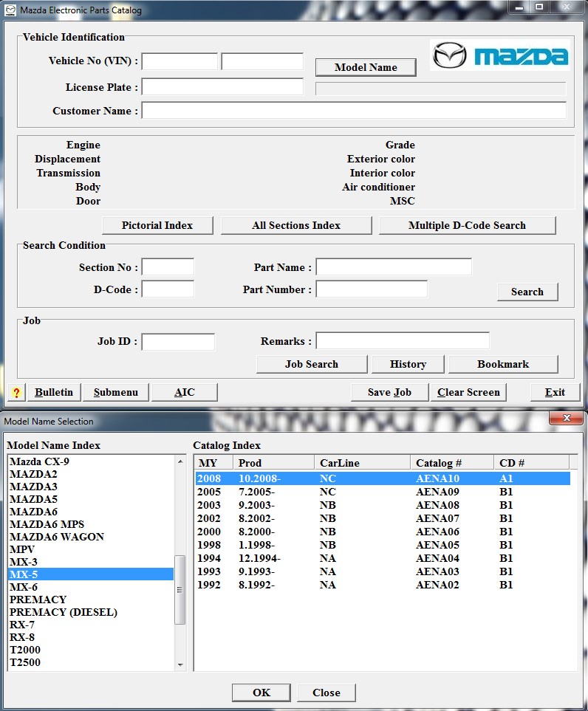Click the Prod column header
Screen dimensions: 588x711
pos(273,462)
